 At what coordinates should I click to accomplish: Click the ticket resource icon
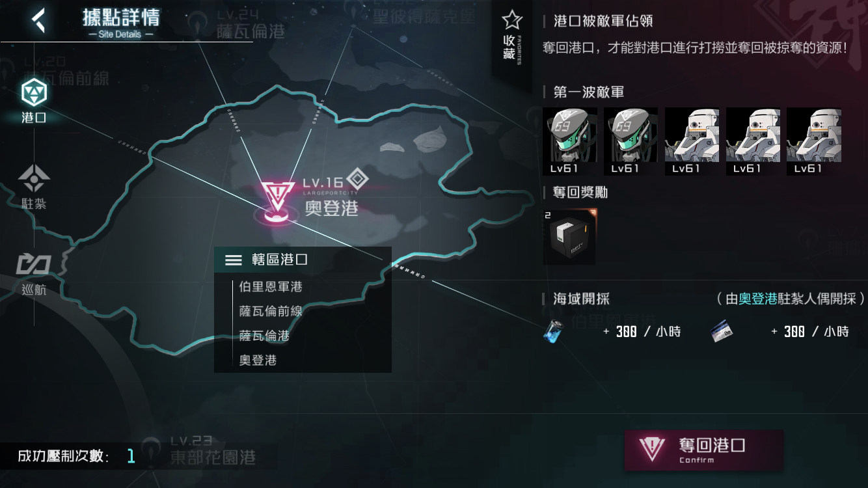722,332
